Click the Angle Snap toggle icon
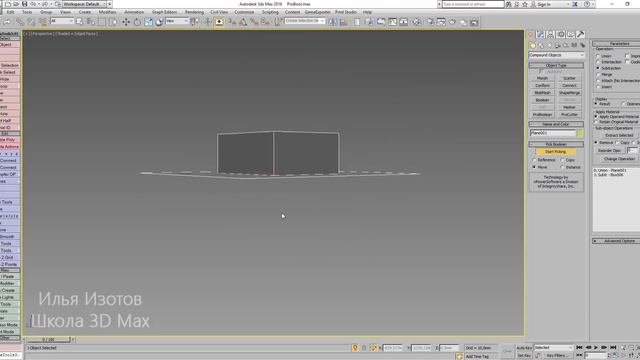This screenshot has height=360, width=640. (x=243, y=22)
